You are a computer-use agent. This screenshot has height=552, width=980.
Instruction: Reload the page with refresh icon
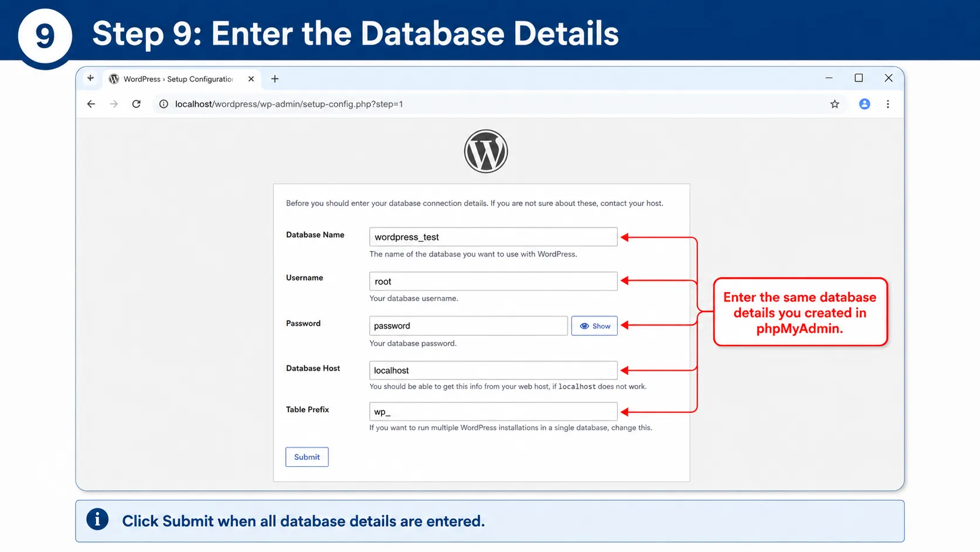tap(137, 104)
